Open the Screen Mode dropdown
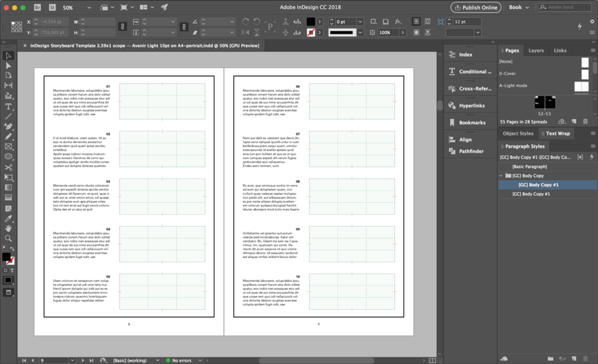 pos(127,7)
